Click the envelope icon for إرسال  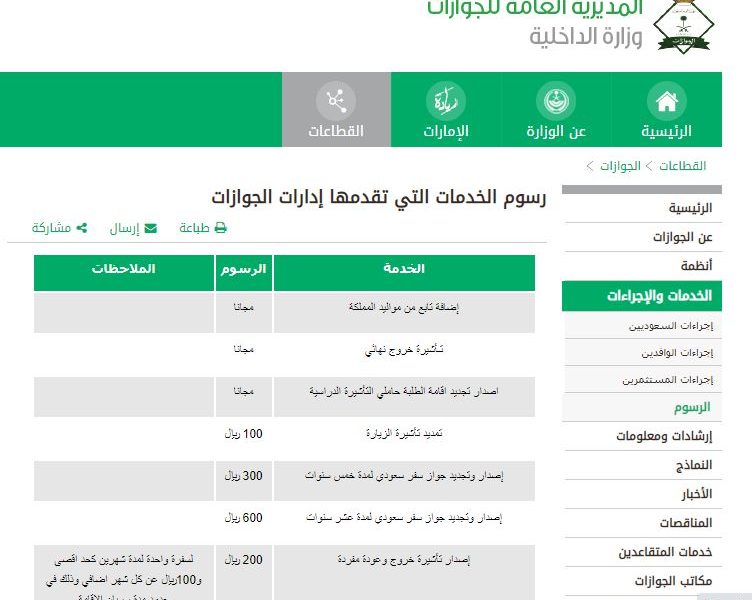pyautogui.click(x=151, y=228)
